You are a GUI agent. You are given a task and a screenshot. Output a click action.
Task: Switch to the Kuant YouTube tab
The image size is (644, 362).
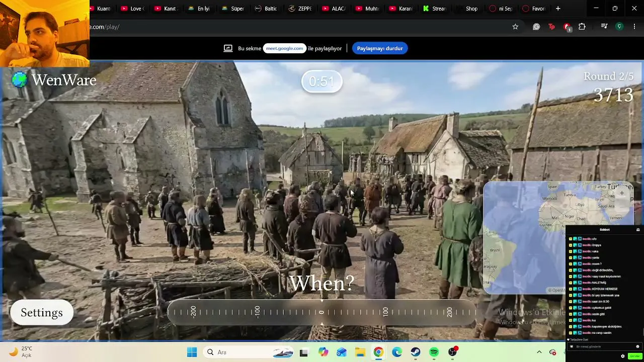click(x=102, y=9)
